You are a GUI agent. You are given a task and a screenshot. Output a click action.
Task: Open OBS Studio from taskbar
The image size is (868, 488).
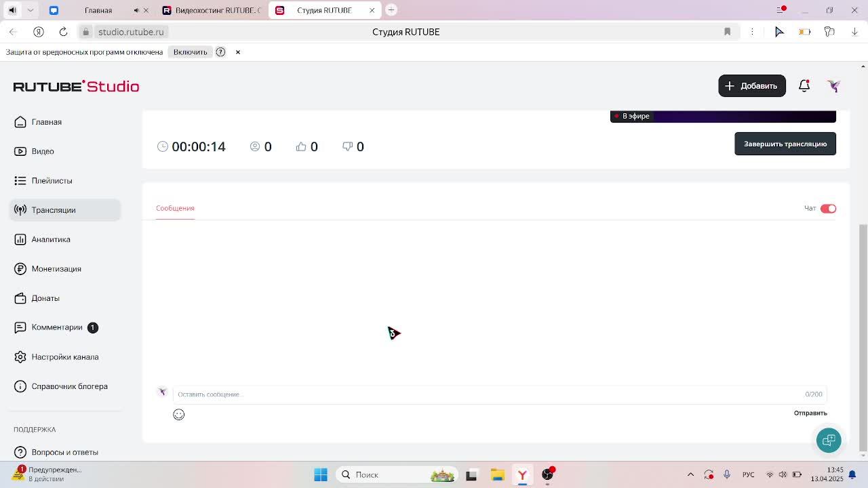(x=548, y=474)
